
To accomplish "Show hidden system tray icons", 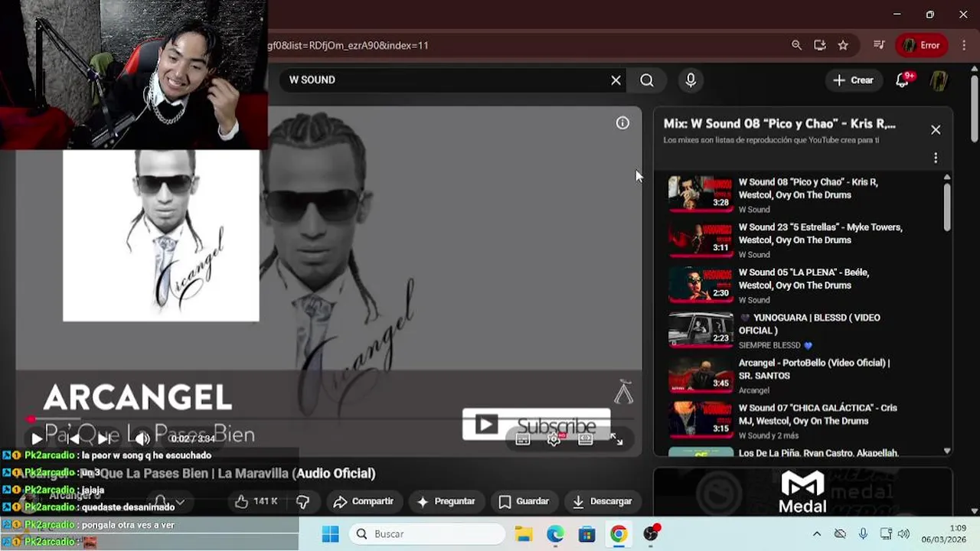I will click(816, 534).
